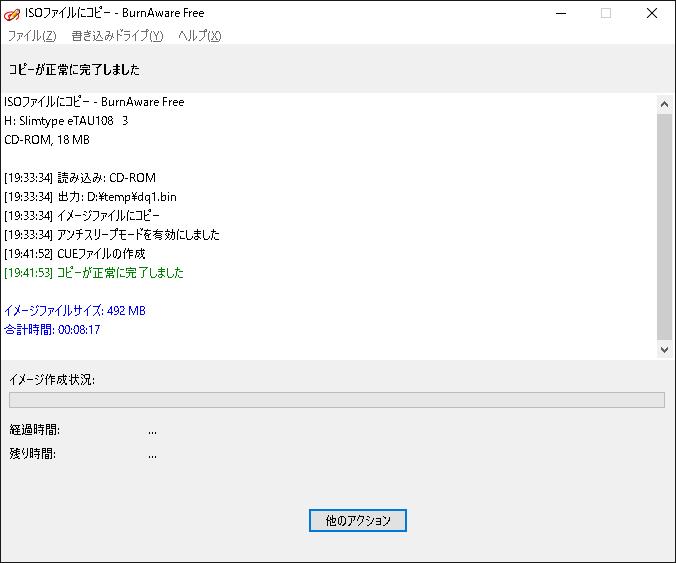676x563 pixels.
Task: Click the bold コピーが正常に完了しました header
Action: point(74,69)
